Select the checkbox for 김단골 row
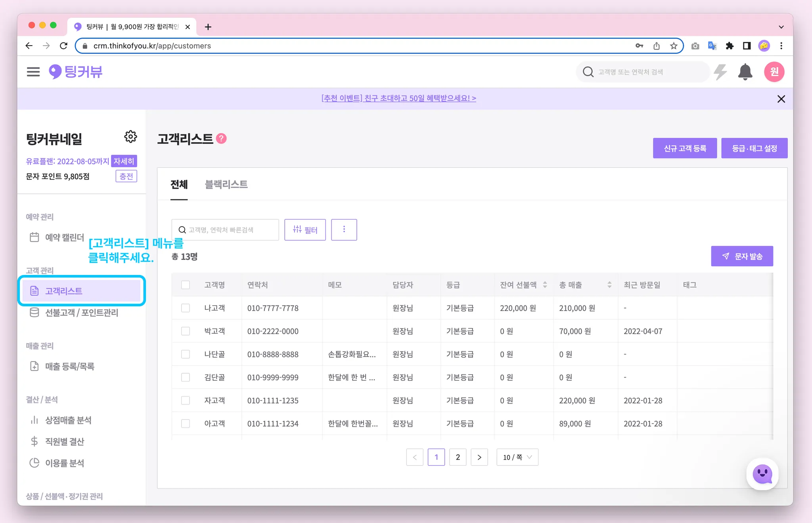 [x=186, y=377]
